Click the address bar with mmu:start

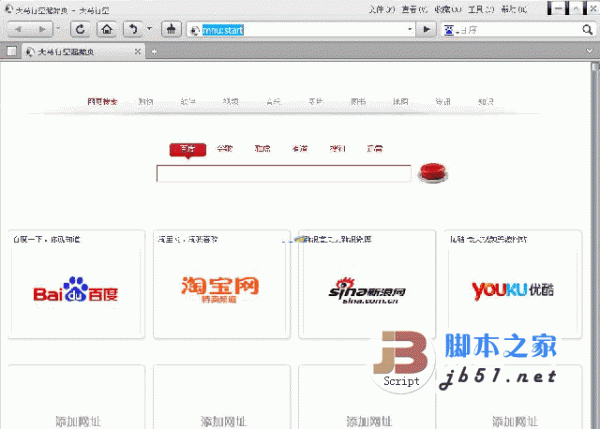click(300, 30)
